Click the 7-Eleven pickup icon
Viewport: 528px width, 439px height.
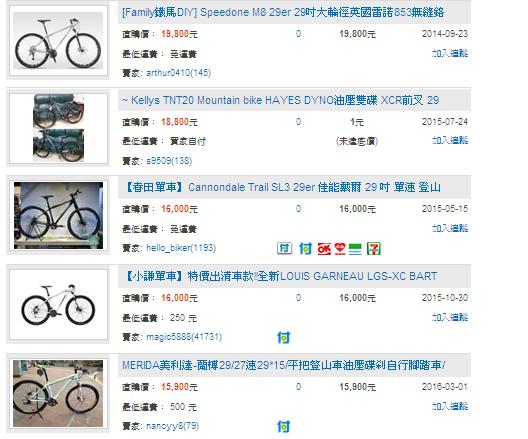point(374,249)
